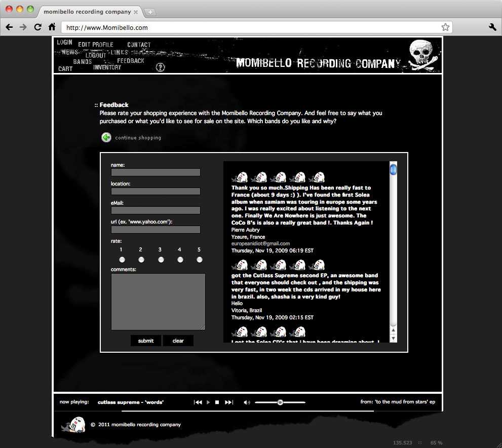The width and height of the screenshot is (502, 448).
Task: Click the skull and crossbones logo
Action: click(421, 54)
